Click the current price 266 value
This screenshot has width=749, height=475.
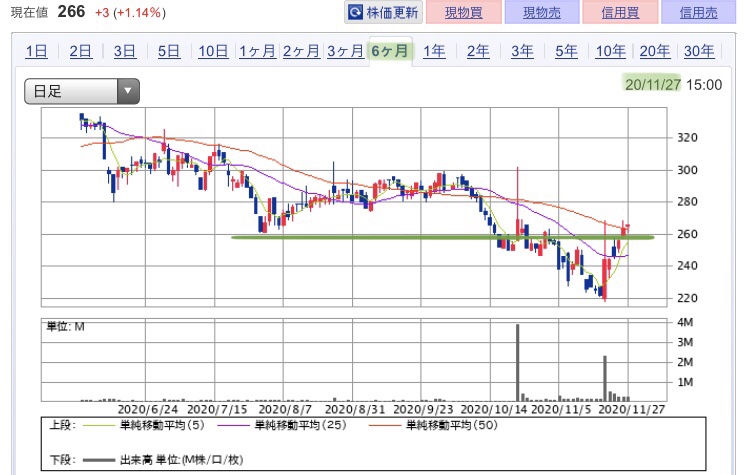click(x=71, y=11)
